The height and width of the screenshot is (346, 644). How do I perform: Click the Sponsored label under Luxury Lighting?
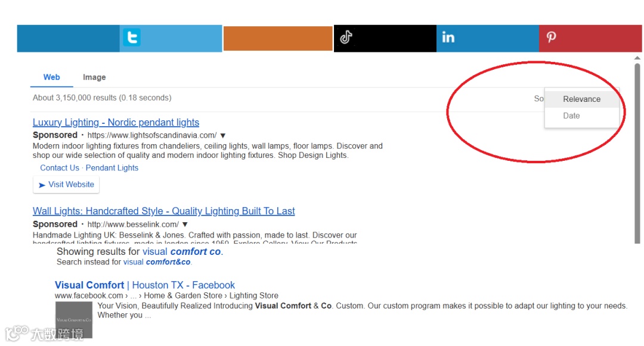click(x=55, y=135)
